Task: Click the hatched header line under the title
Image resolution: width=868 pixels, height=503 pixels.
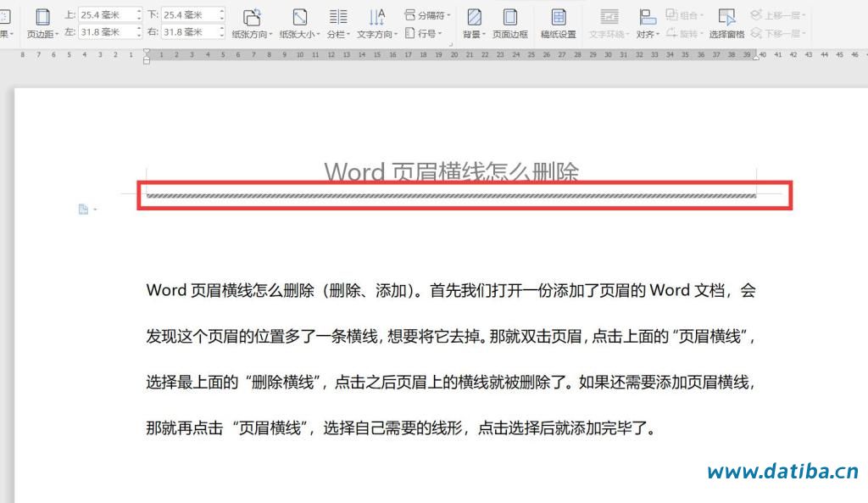Action: click(x=451, y=196)
